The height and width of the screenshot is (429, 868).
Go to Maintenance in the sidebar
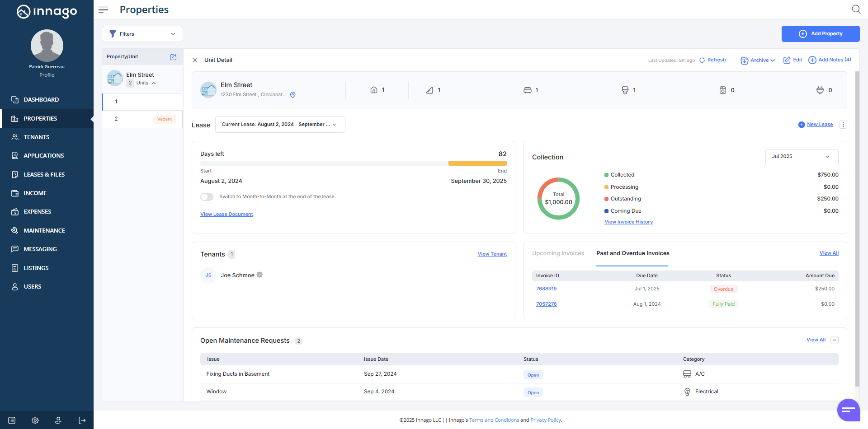point(44,230)
